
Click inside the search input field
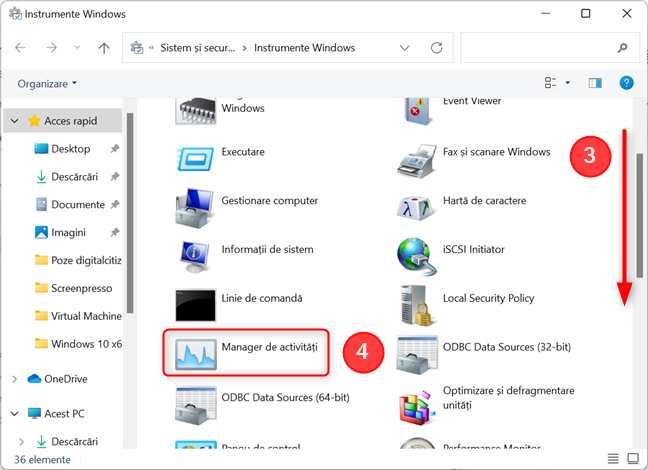537,48
